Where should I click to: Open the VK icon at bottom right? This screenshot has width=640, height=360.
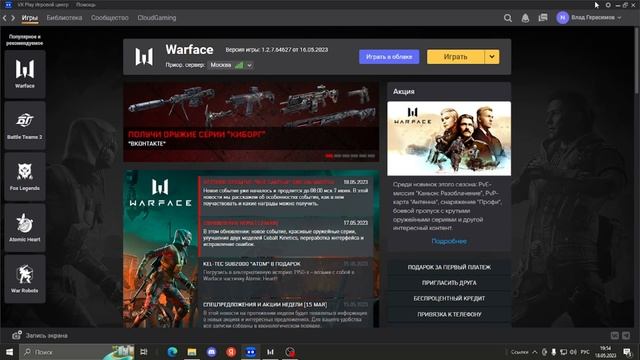[615, 336]
